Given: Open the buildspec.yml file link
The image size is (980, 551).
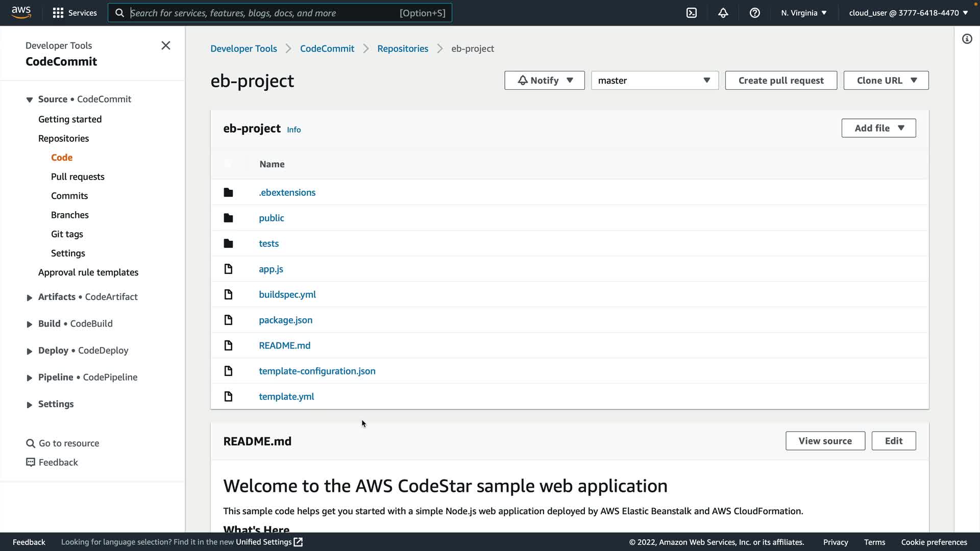Looking at the screenshot, I should coord(287,294).
